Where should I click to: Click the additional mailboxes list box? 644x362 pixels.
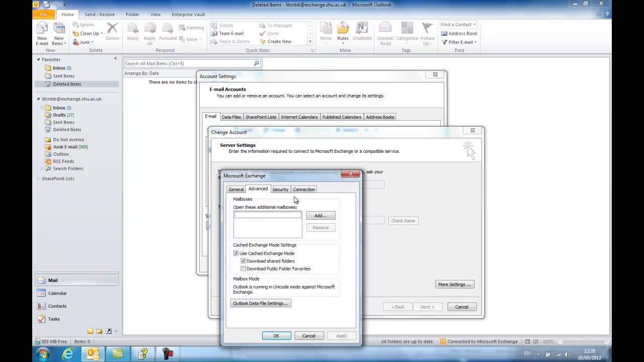(x=268, y=224)
